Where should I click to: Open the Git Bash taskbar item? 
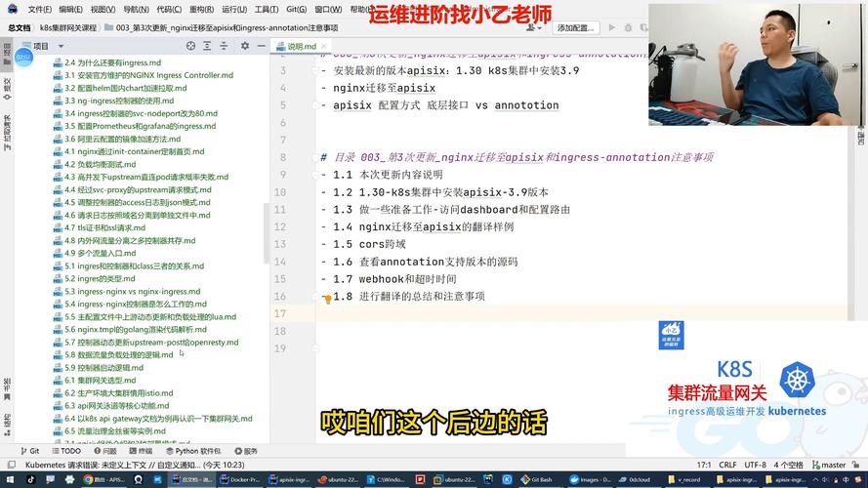point(535,479)
